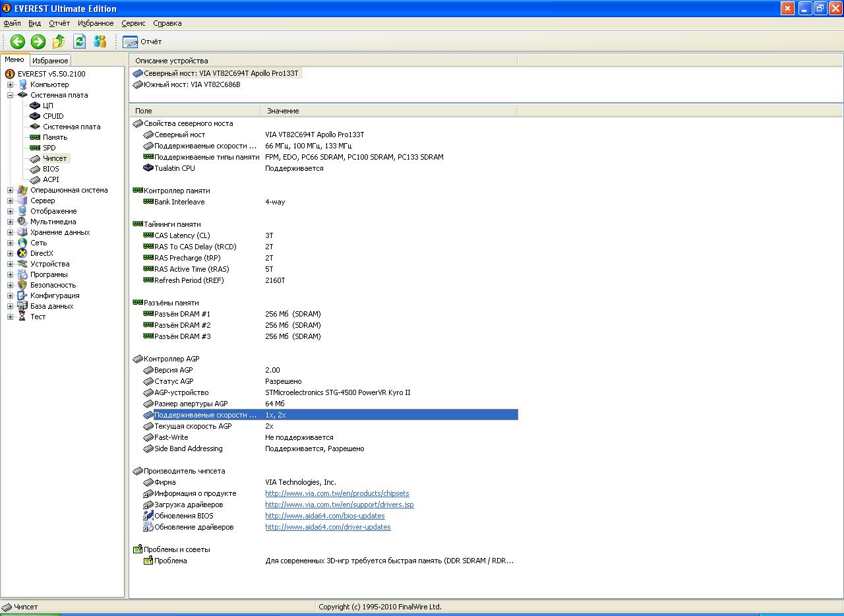Switch to the Меню tab in the sidebar
844x616 pixels.
(x=15, y=60)
